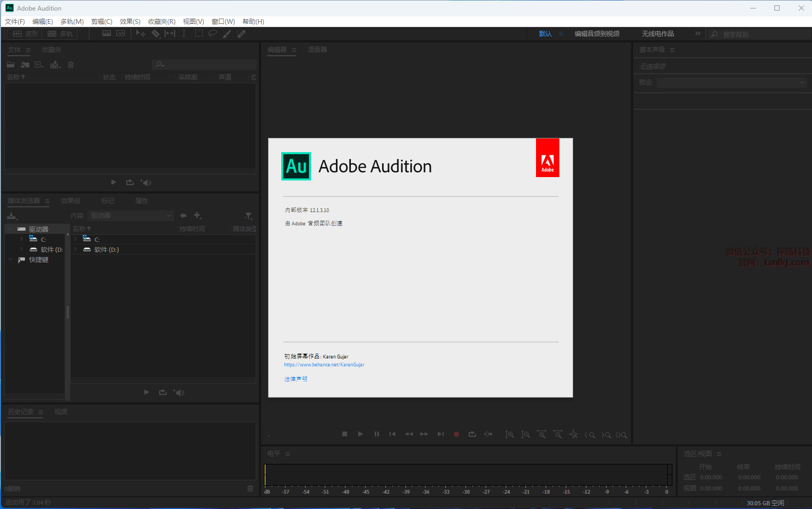The image size is (812, 509).
Task: Select the Spot Healing Brush tool
Action: 241,33
